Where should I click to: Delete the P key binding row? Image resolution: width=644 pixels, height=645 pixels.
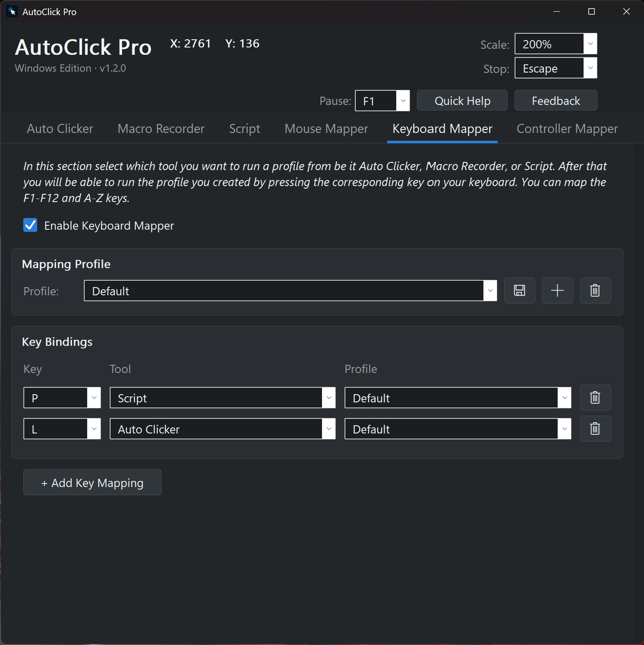[x=595, y=398]
